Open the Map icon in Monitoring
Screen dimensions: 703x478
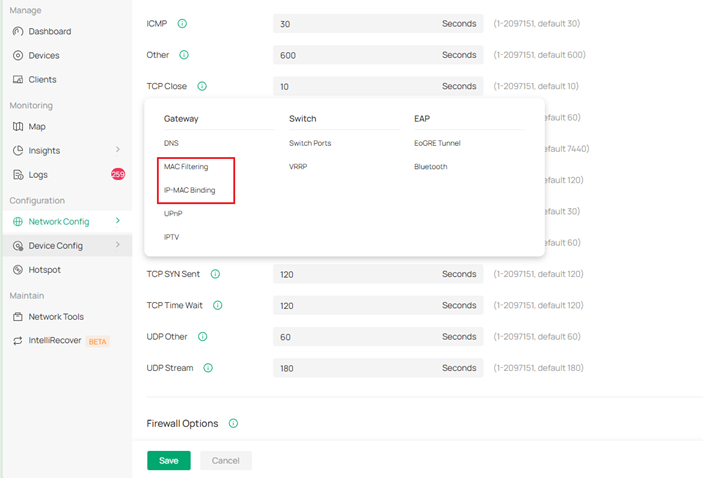coord(18,126)
